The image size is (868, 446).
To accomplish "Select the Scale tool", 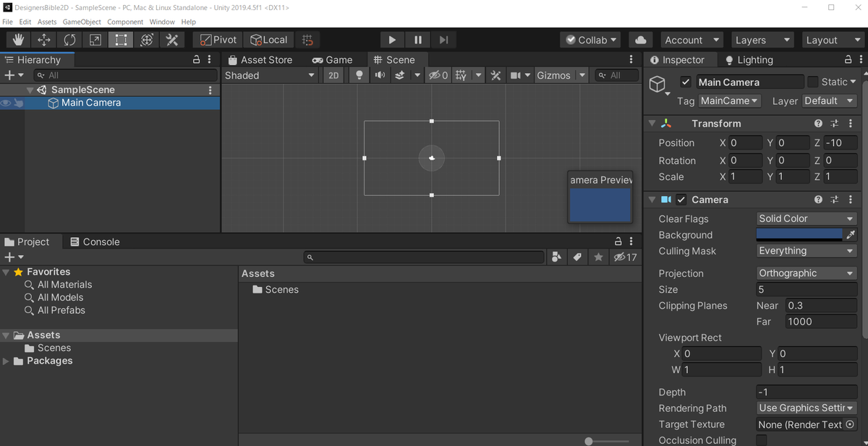I will click(95, 40).
